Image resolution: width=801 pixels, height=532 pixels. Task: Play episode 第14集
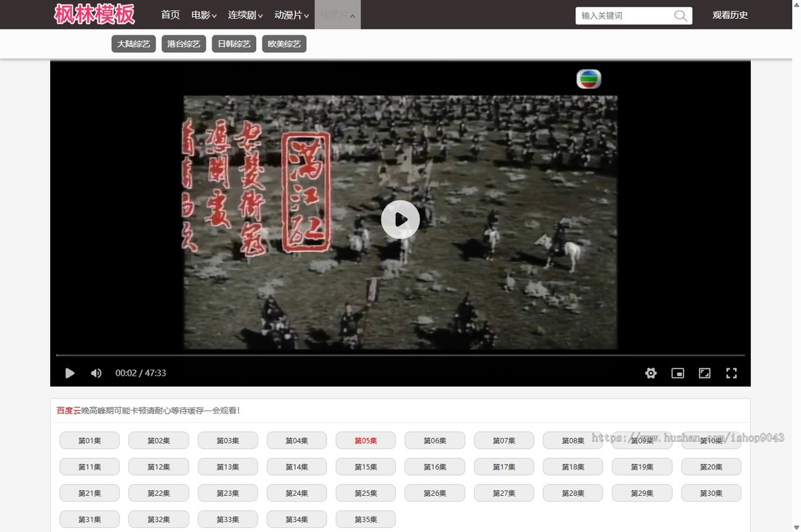297,467
